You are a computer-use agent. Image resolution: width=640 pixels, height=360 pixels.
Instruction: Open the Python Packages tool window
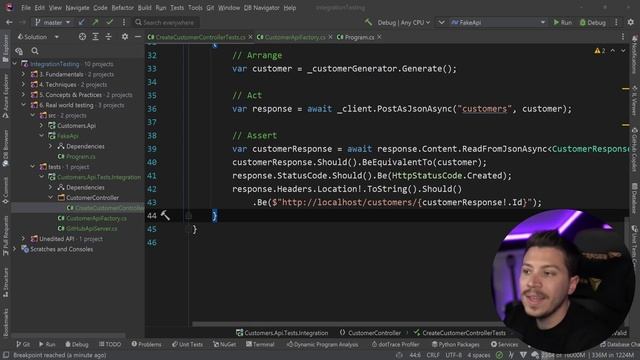point(457,344)
